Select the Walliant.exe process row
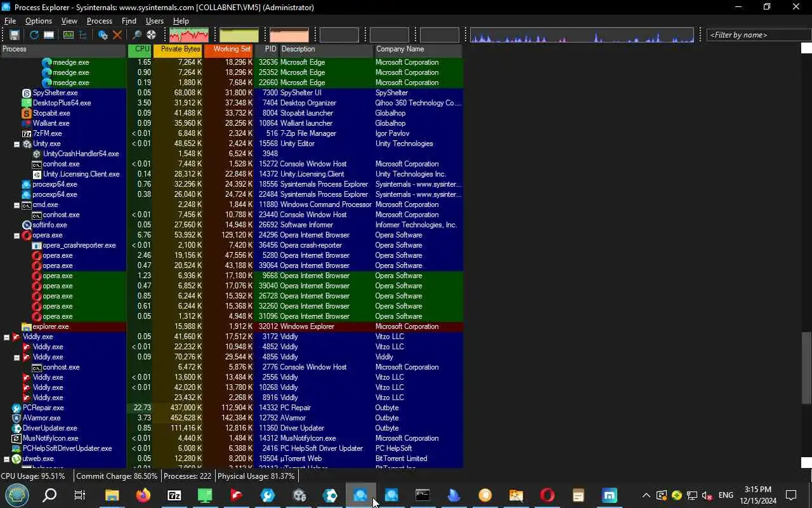Image resolution: width=812 pixels, height=508 pixels. [x=232, y=123]
